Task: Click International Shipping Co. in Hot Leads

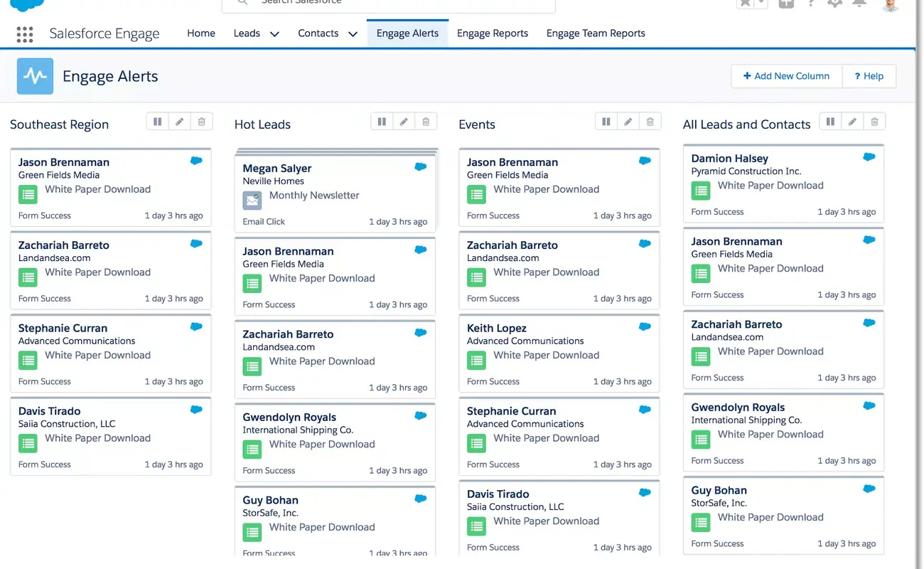Action: [x=298, y=430]
